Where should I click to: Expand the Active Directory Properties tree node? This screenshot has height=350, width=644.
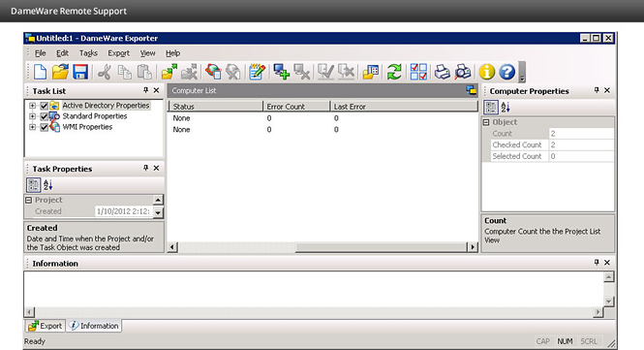pos(32,106)
